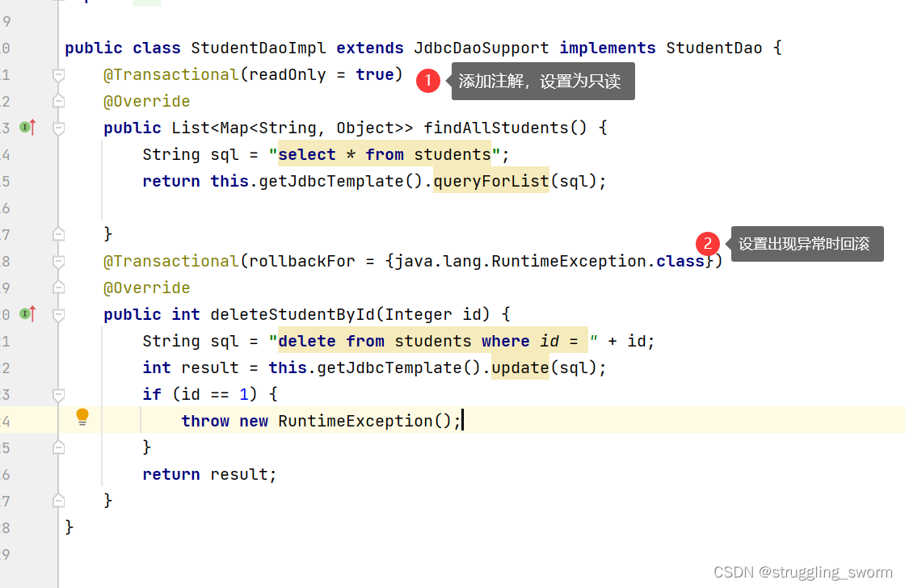Viewport: 905px width, 588px height.
Task: Click List<Map<String, Object>> return type
Action: [292, 128]
